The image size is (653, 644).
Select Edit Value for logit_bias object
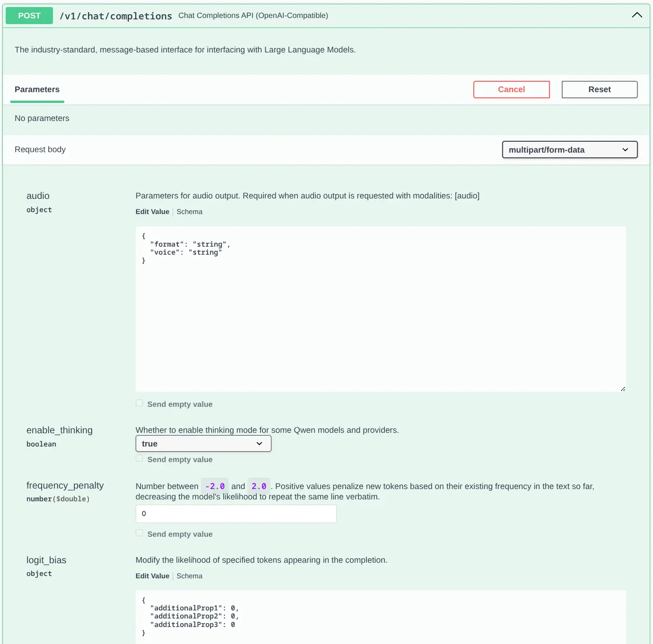point(152,576)
